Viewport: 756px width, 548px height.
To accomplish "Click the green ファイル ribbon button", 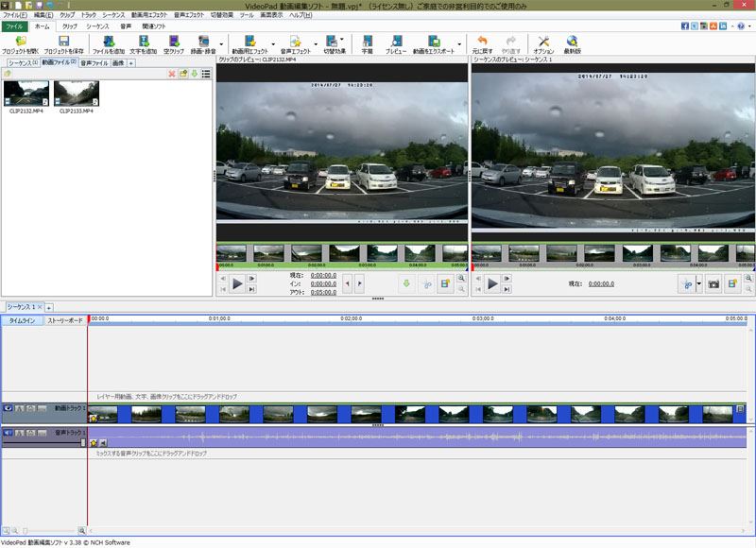I will pyautogui.click(x=14, y=26).
